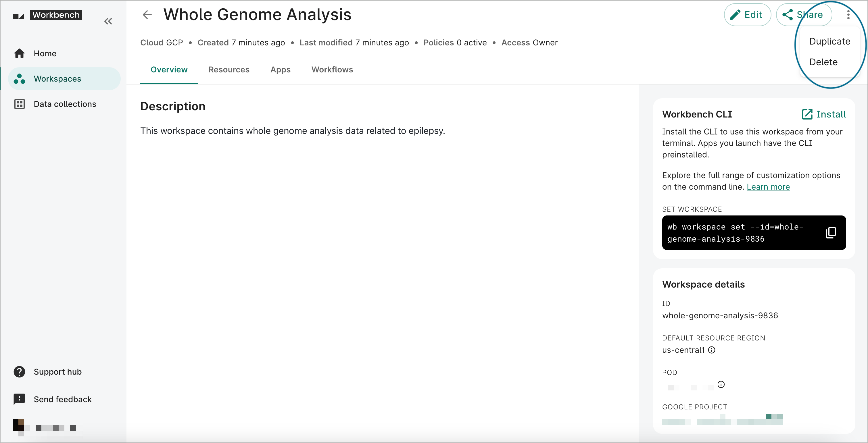Switch to the Resources tab
Screen dimensions: 868x443
[228, 70]
